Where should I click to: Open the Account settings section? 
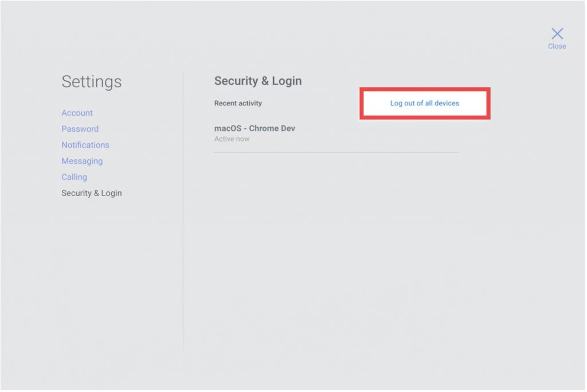click(x=77, y=113)
